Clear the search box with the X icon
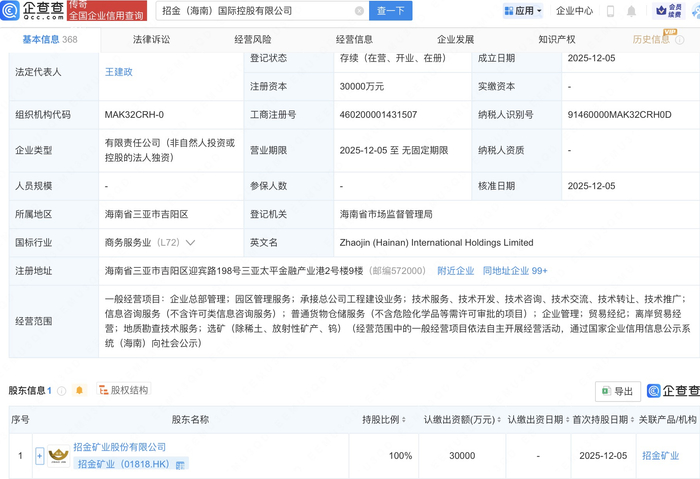 pos(359,11)
